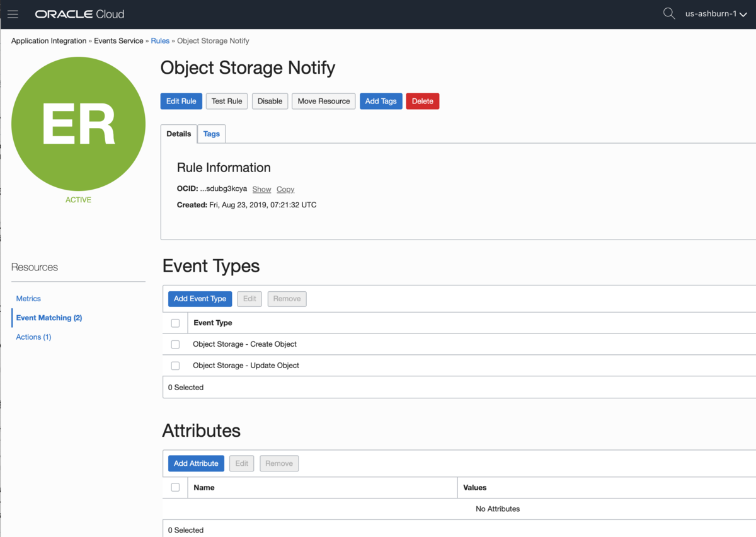Click the Test Rule button
756x537 pixels.
[x=227, y=101]
